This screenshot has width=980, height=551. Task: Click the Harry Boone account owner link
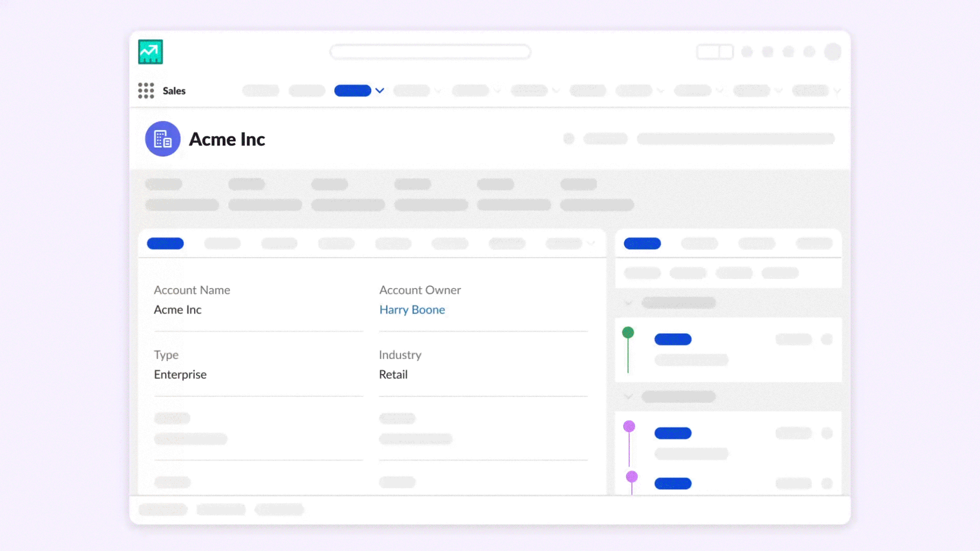pos(412,310)
